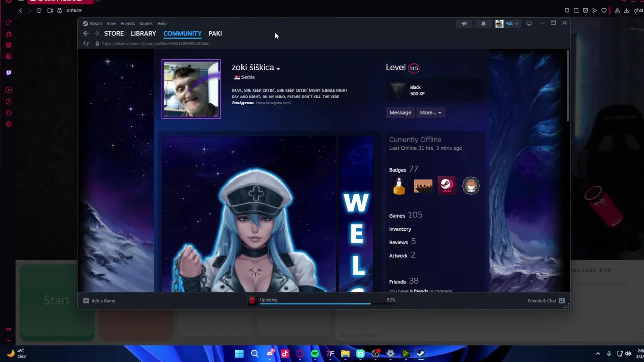
Task: Click the browser site padlock icon
Action: (59, 10)
